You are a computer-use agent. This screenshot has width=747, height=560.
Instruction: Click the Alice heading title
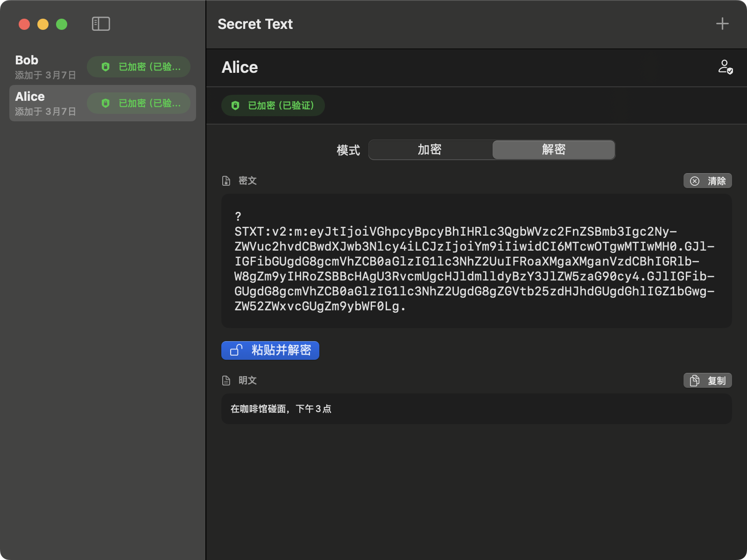240,68
